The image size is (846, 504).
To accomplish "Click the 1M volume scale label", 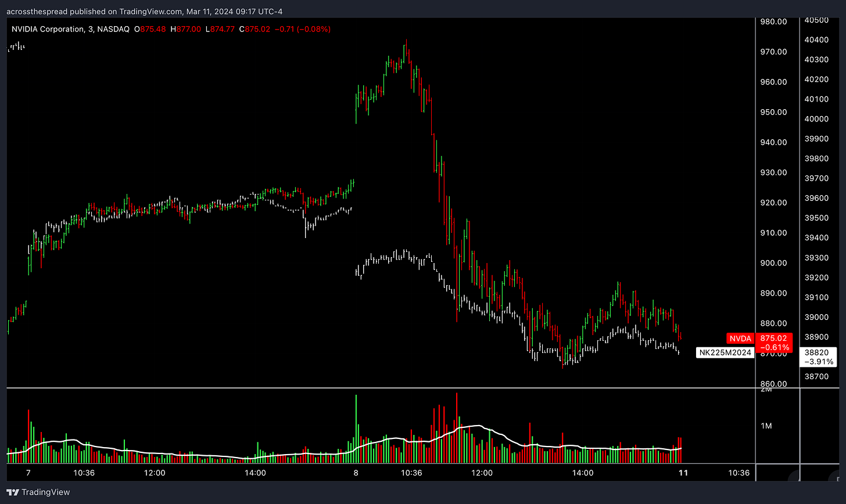I will 766,426.
